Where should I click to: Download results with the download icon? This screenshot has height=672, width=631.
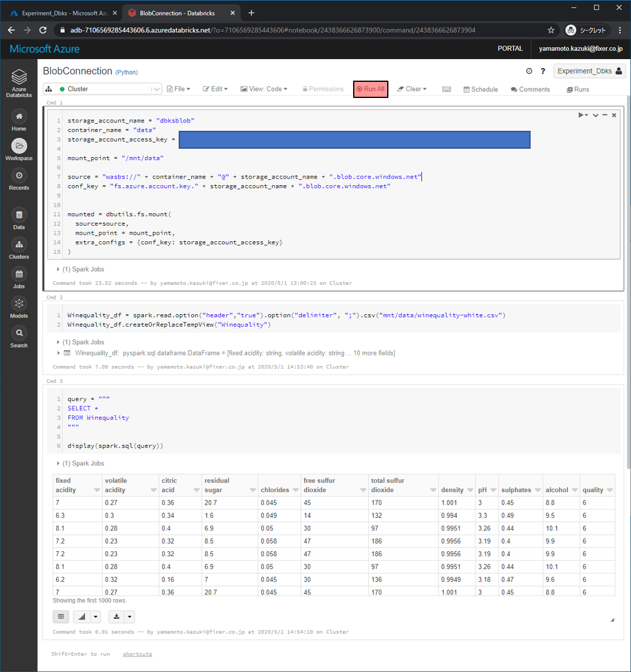[117, 616]
